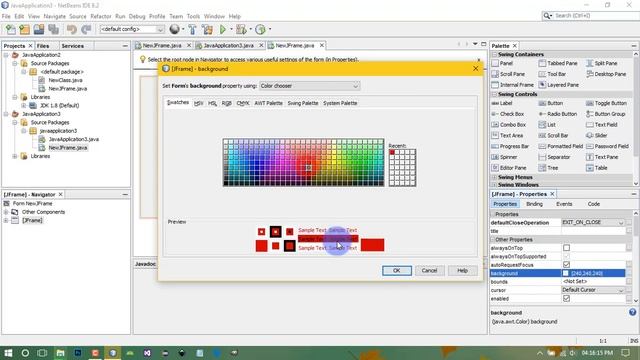Select Split Pane in the Palette
The image size is (640, 360).
point(602,63)
